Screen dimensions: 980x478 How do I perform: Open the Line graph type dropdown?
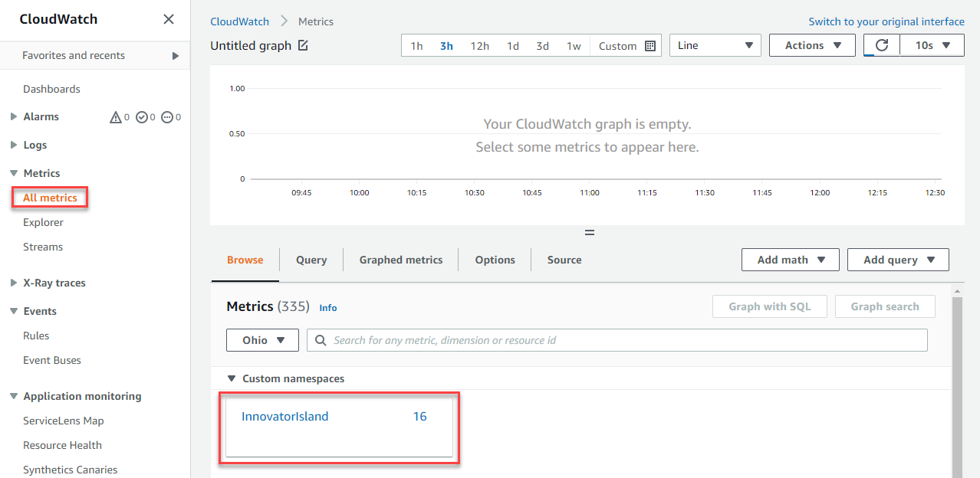(x=715, y=45)
